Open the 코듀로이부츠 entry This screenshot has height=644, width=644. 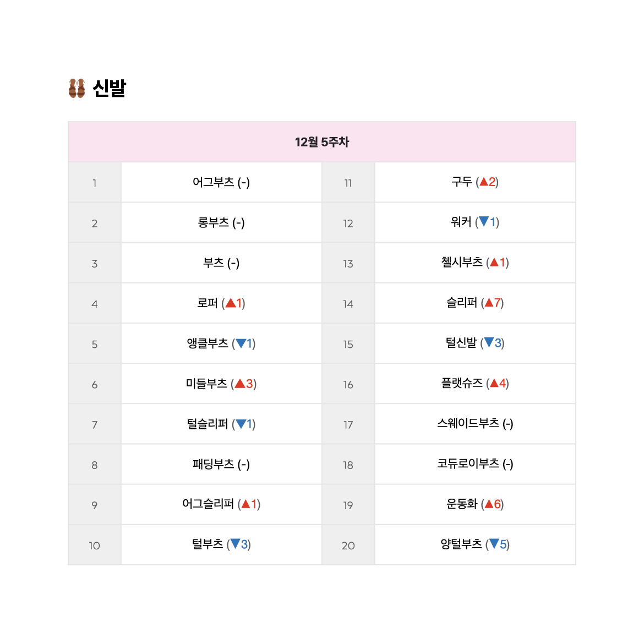tap(475, 463)
